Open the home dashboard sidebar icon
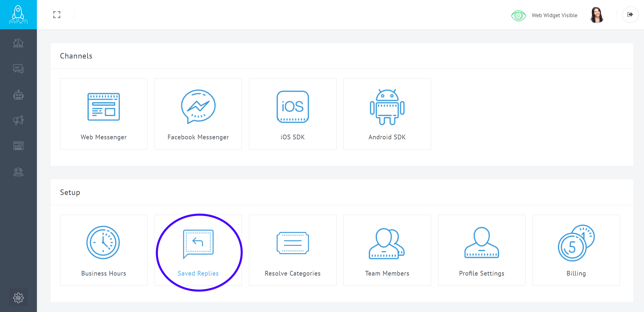The width and height of the screenshot is (644, 312). tap(18, 43)
